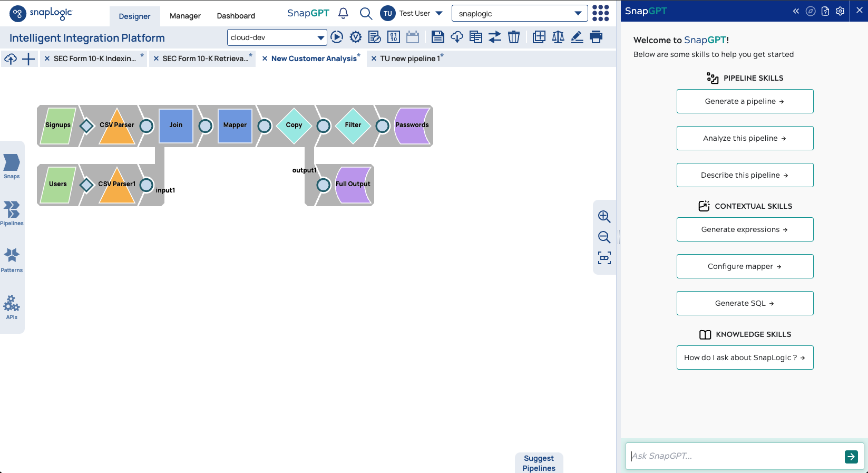Click How do I ask about SnapLogic

pyautogui.click(x=745, y=358)
